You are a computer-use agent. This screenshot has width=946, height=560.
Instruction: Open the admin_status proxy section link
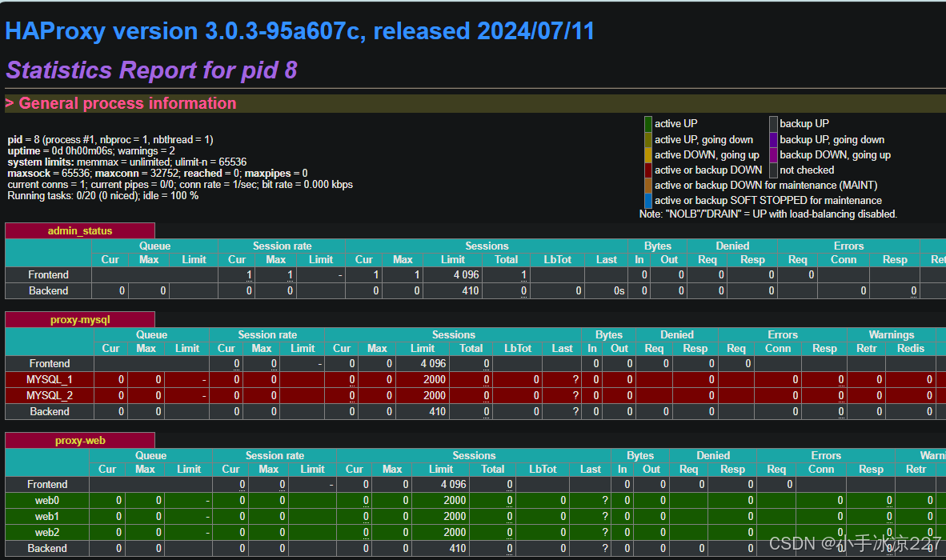[x=80, y=231]
